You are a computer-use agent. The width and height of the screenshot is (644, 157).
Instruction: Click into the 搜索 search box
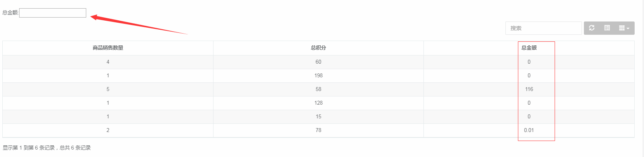click(544, 28)
